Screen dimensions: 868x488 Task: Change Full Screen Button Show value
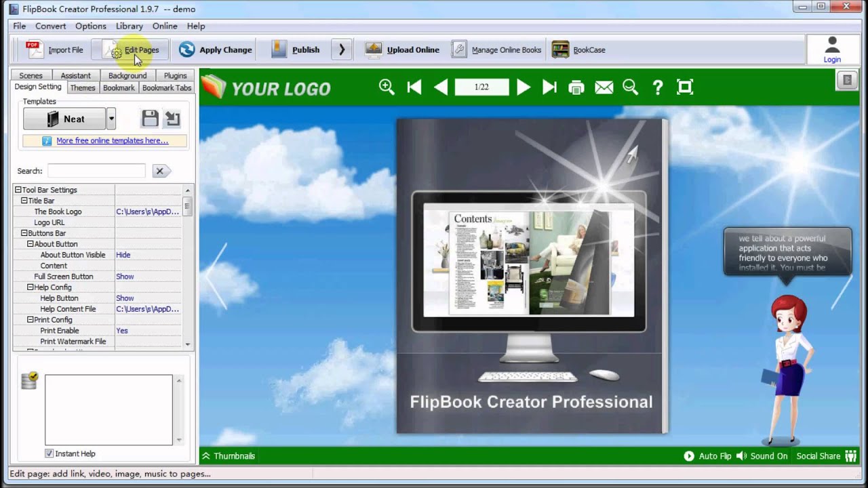point(148,277)
